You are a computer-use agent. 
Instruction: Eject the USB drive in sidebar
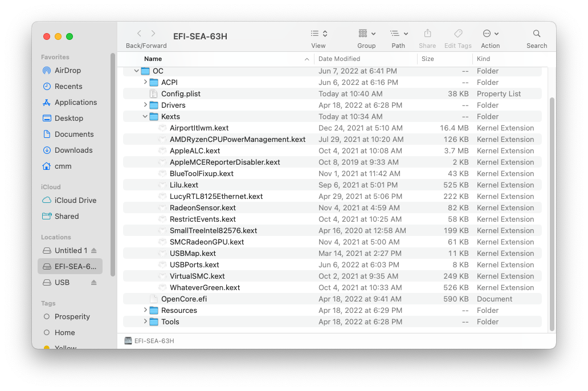tap(94, 283)
